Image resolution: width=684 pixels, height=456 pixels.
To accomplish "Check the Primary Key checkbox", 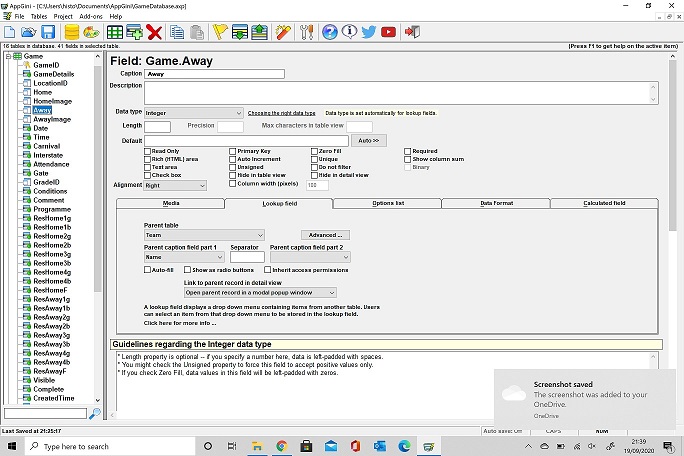I will pos(233,151).
